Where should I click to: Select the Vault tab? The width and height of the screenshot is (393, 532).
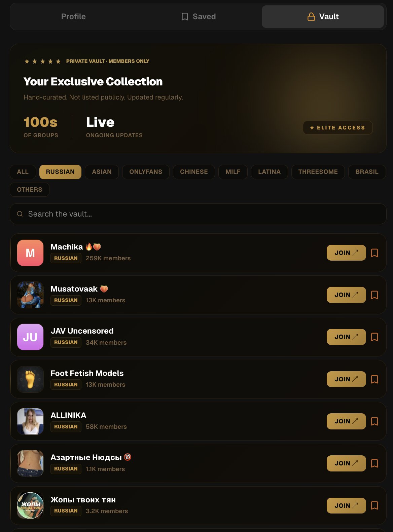pos(323,16)
